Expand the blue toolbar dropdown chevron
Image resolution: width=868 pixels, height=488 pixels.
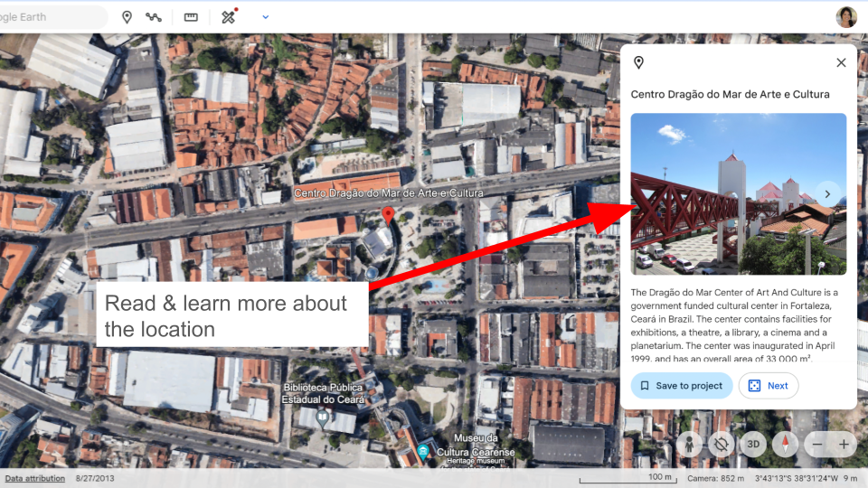coord(265,17)
